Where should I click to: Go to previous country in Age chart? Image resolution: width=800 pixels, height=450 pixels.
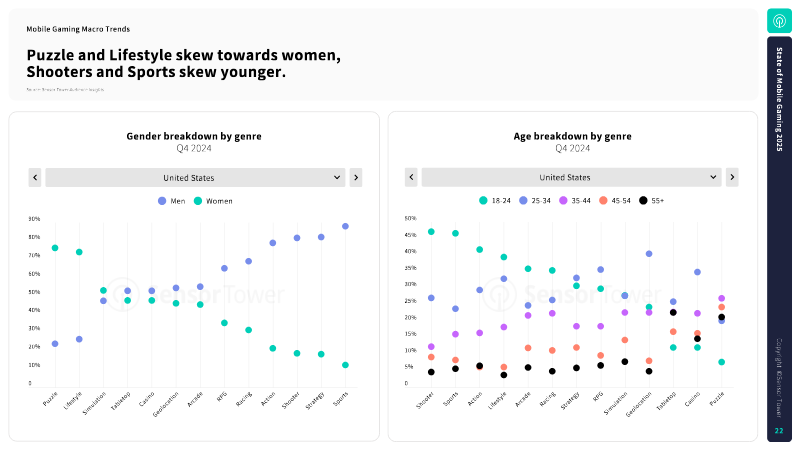[x=411, y=177]
